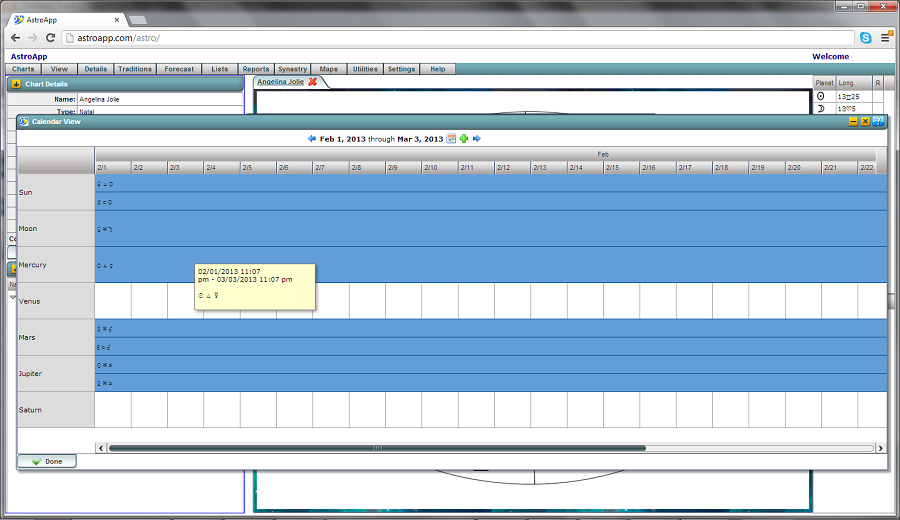The image size is (900, 520).
Task: Open the Chrome menu icon
Action: coord(885,38)
